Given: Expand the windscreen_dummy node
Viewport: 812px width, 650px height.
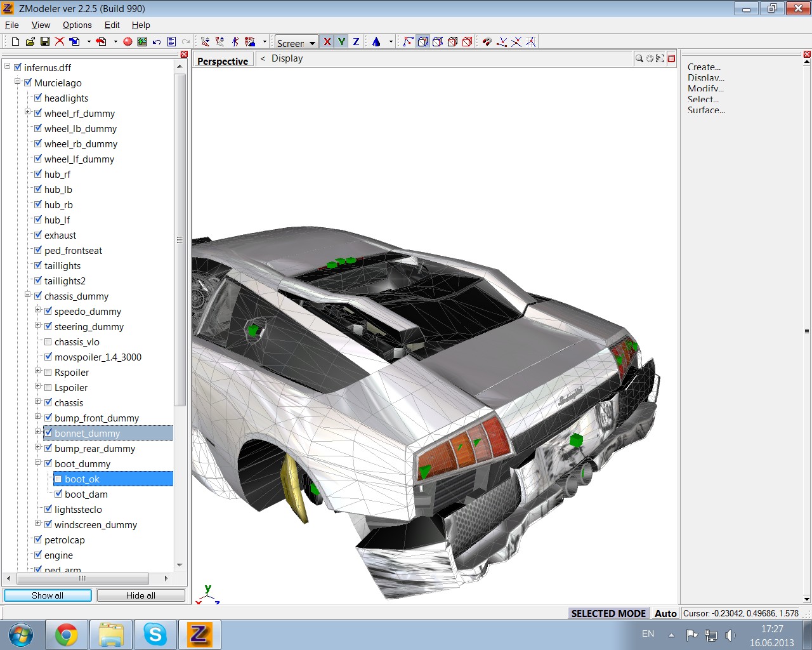Looking at the screenshot, I should coord(38,524).
